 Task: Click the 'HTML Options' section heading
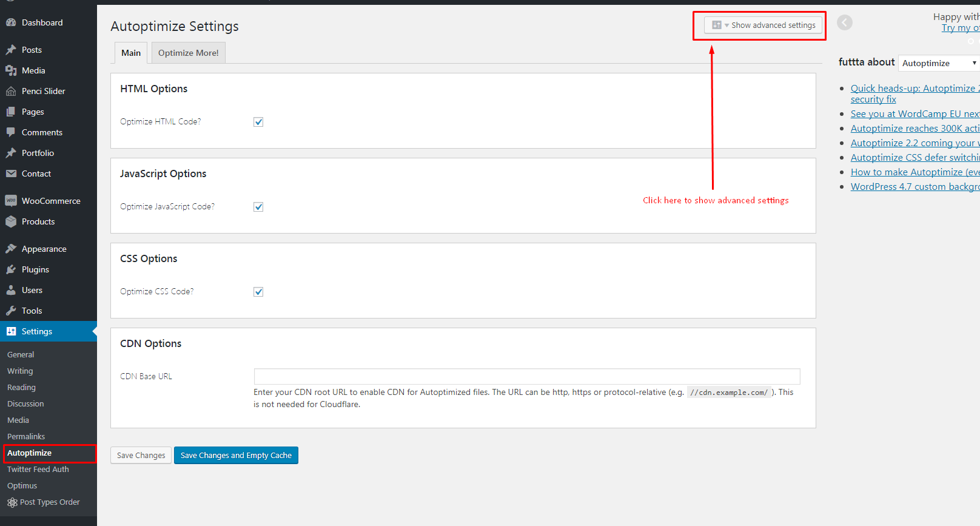coord(154,89)
